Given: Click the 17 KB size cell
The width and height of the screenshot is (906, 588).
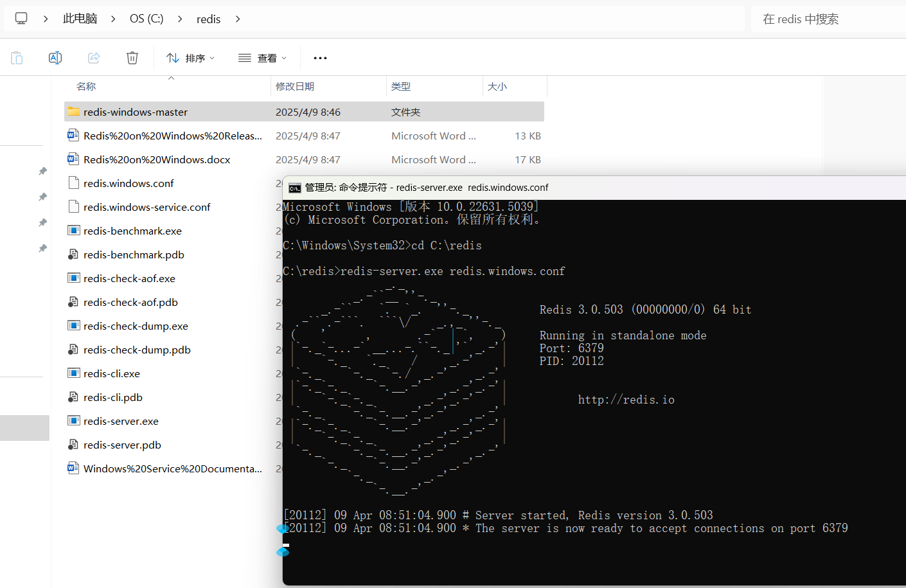Looking at the screenshot, I should tap(528, 159).
